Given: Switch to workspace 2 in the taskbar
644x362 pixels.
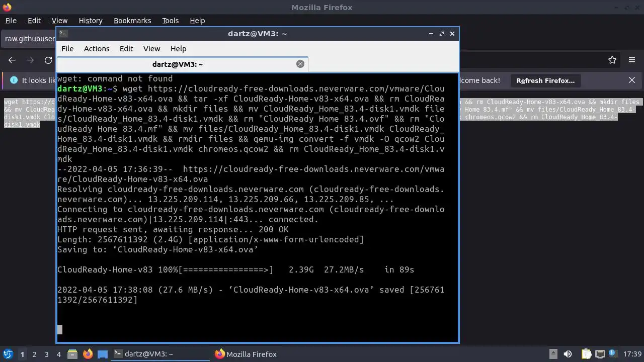Looking at the screenshot, I should click(x=34, y=354).
